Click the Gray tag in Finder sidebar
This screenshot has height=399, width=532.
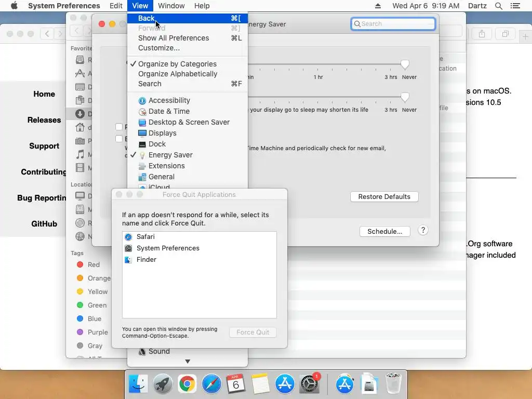(x=89, y=345)
